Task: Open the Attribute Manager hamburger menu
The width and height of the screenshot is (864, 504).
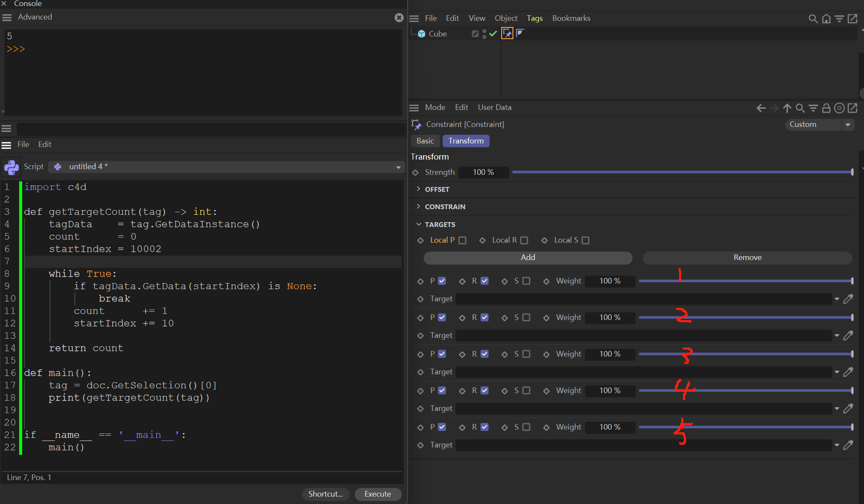Action: click(x=414, y=108)
